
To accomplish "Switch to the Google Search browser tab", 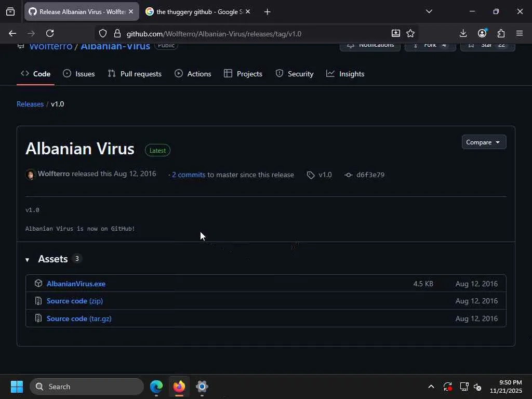I will 198,11.
